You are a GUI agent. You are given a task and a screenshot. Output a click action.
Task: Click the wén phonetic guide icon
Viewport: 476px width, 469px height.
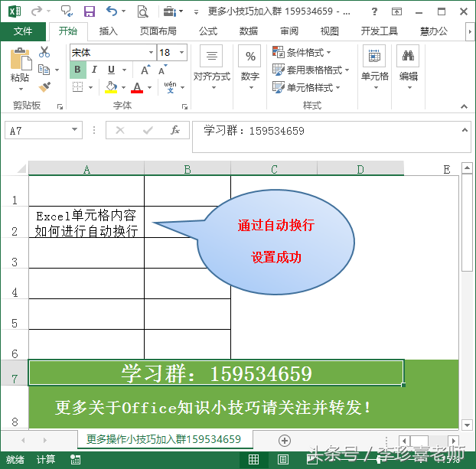[x=170, y=87]
